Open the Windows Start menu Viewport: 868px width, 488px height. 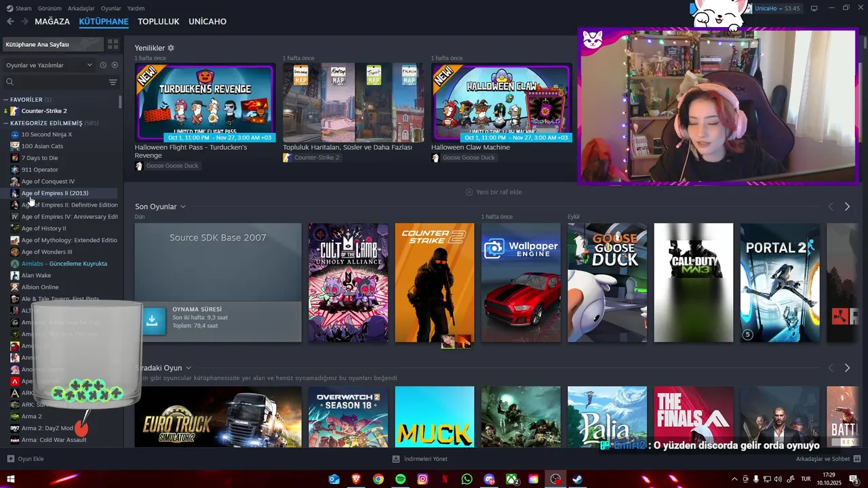pos(11,479)
